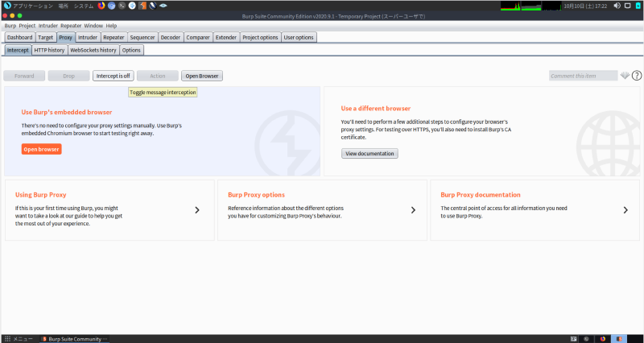The image size is (644, 343).
Task: Click the help question mark icon
Action: (x=637, y=76)
